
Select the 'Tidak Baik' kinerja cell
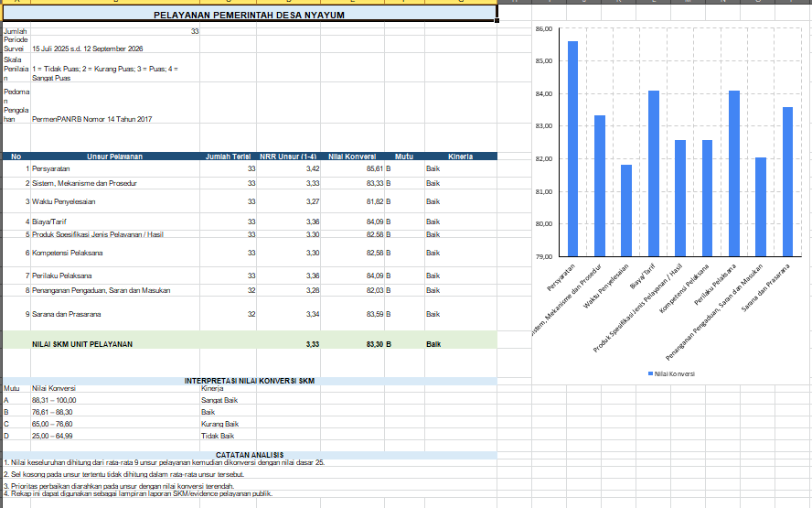pos(228,436)
